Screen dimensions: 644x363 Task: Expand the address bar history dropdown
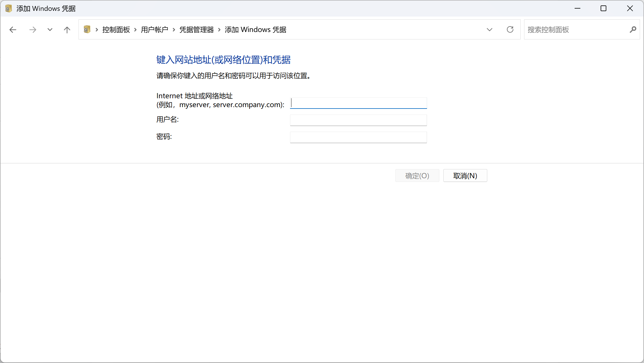(x=489, y=30)
